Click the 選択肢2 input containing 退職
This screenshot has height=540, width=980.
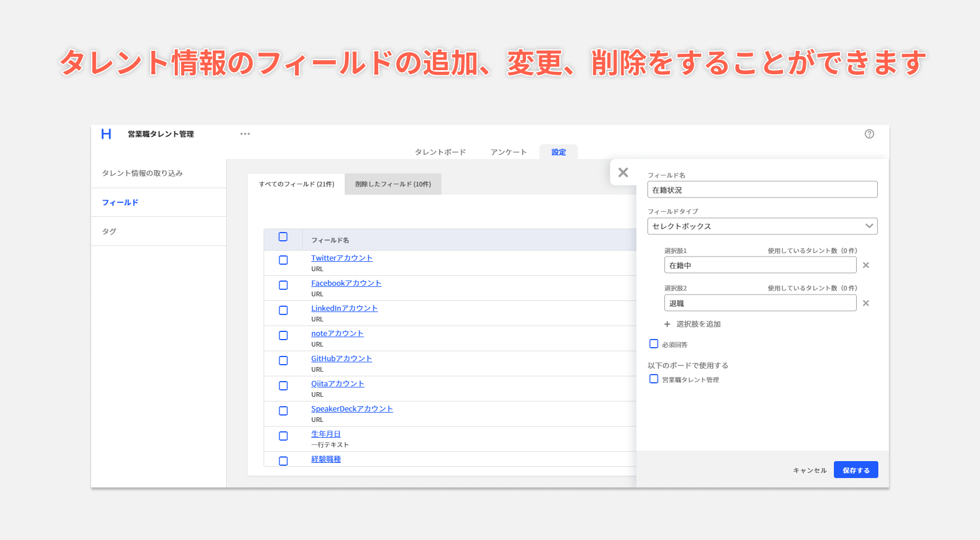point(760,303)
